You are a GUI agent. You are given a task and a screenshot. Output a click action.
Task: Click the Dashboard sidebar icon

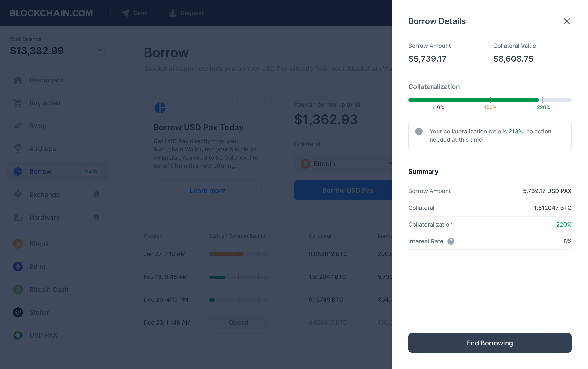pyautogui.click(x=17, y=80)
